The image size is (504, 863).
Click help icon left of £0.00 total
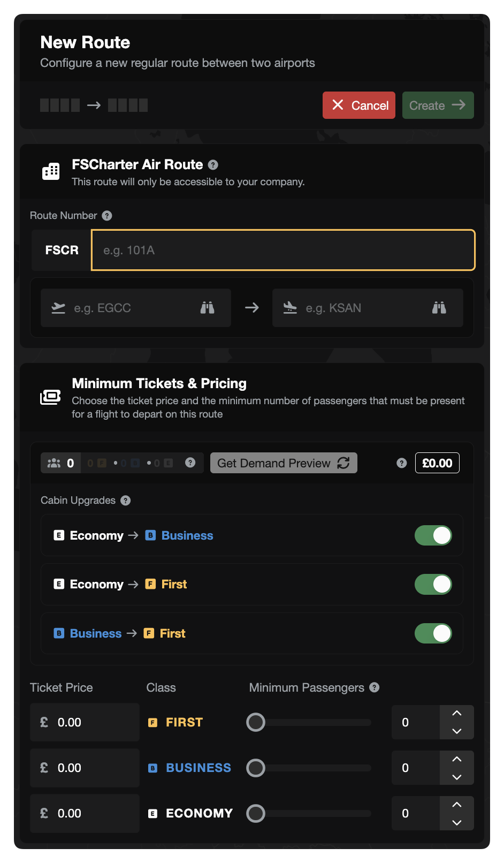(402, 463)
